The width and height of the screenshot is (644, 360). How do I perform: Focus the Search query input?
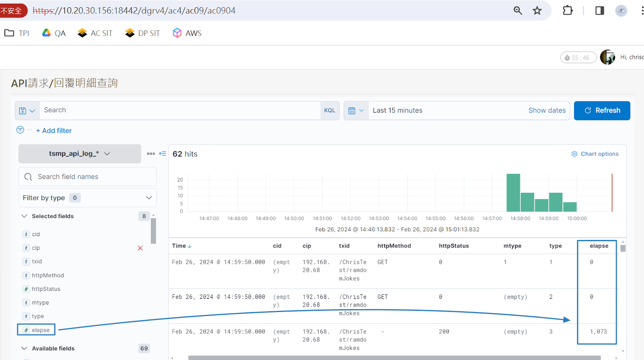coord(180,110)
